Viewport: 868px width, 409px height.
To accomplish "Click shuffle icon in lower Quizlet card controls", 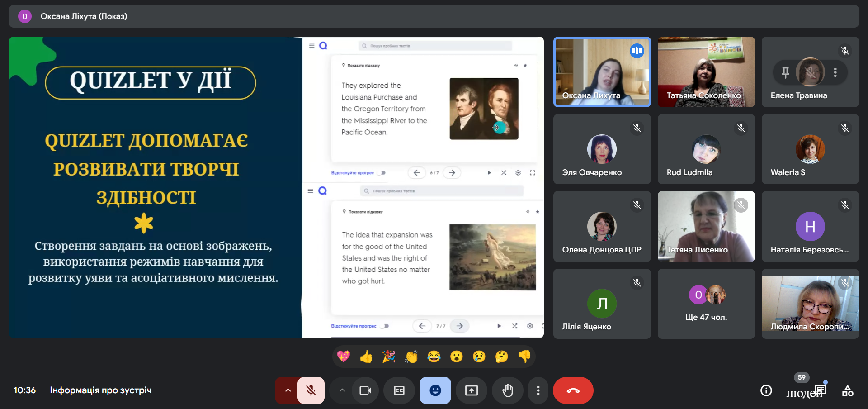I will [x=514, y=326].
